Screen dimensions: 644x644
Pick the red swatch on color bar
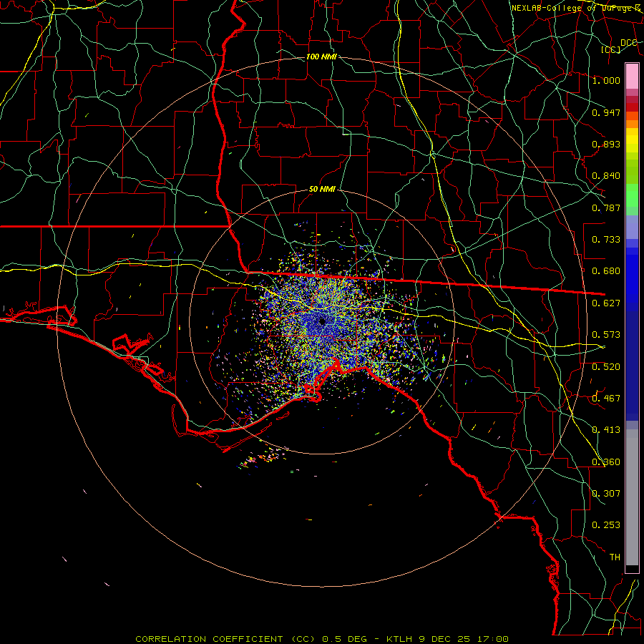point(632,107)
